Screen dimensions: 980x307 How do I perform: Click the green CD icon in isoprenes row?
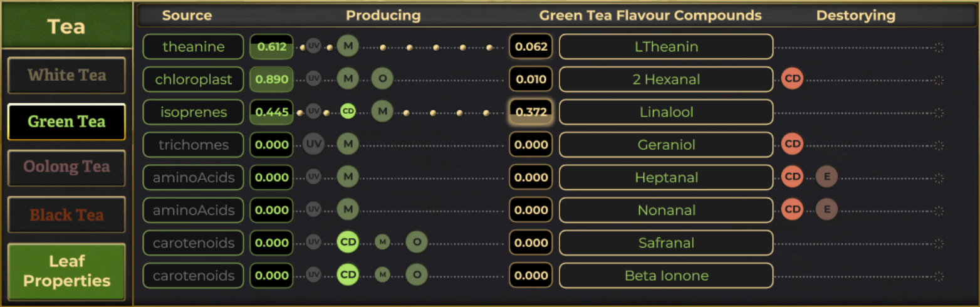(348, 112)
